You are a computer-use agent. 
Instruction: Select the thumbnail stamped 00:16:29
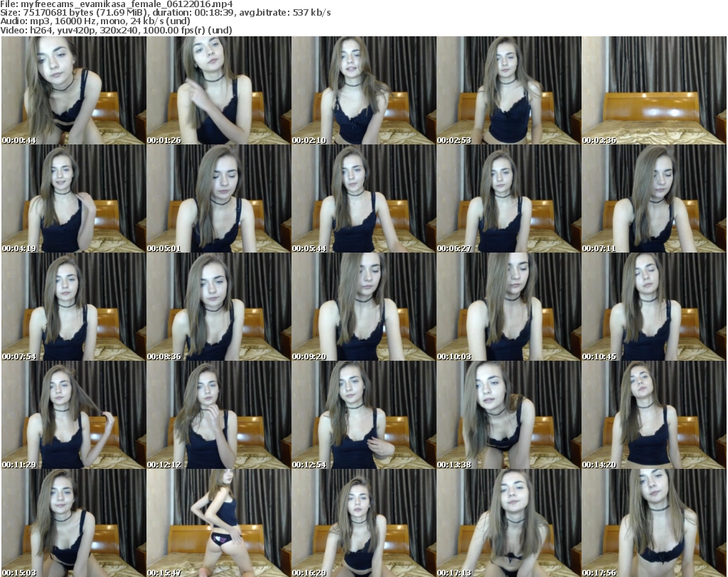tap(364, 523)
